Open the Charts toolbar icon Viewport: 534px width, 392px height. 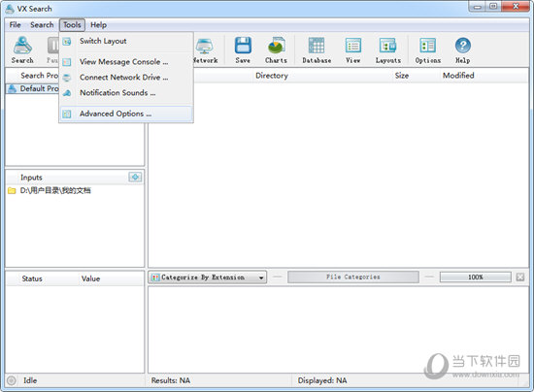(276, 49)
